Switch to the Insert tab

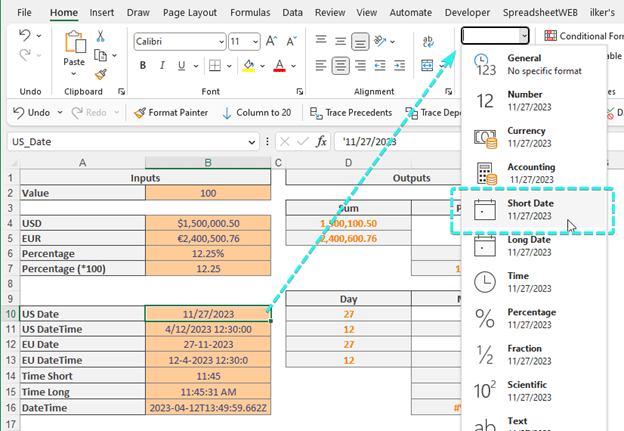click(101, 12)
